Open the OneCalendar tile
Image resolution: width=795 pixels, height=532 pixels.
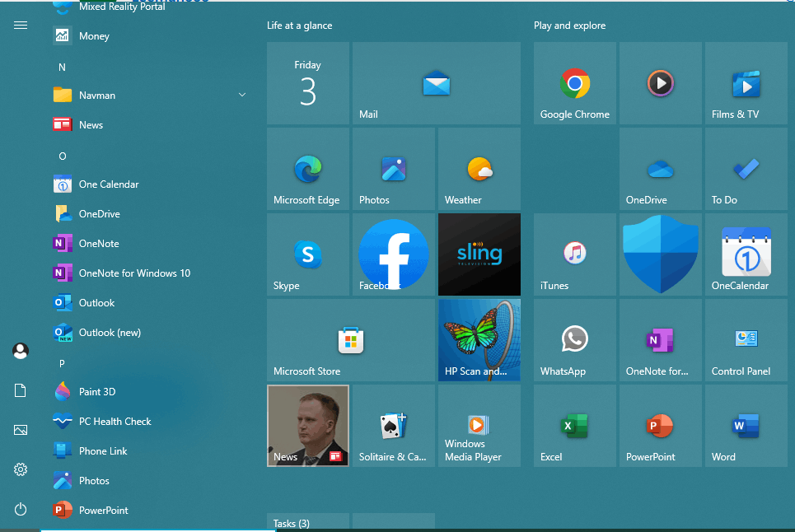(x=746, y=254)
